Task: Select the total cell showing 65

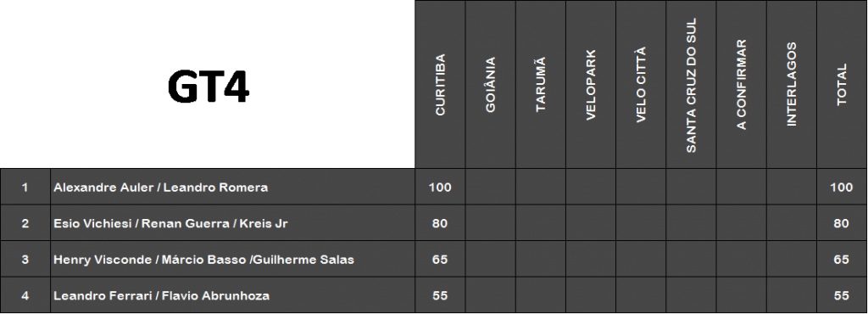Action: pyautogui.click(x=842, y=259)
